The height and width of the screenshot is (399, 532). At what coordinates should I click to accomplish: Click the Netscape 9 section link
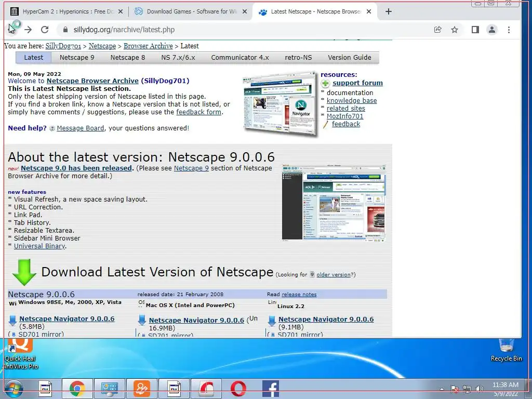point(191,168)
